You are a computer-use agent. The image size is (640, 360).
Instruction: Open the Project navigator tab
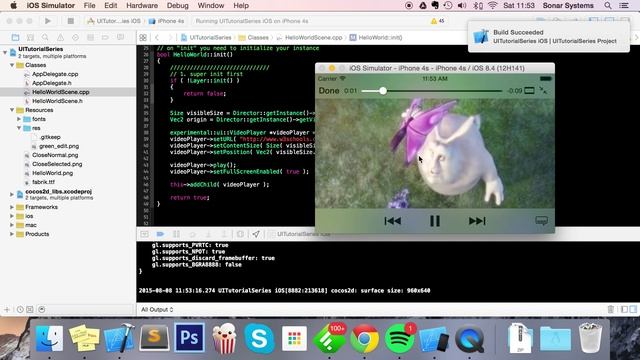[16, 38]
